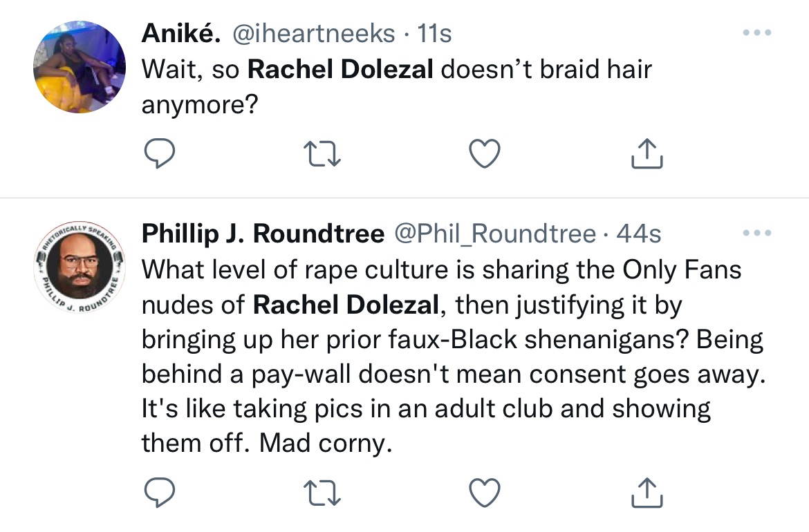The width and height of the screenshot is (809, 532).
Task: Reply to Aniké's tweet about braiding hair
Action: click(x=161, y=153)
